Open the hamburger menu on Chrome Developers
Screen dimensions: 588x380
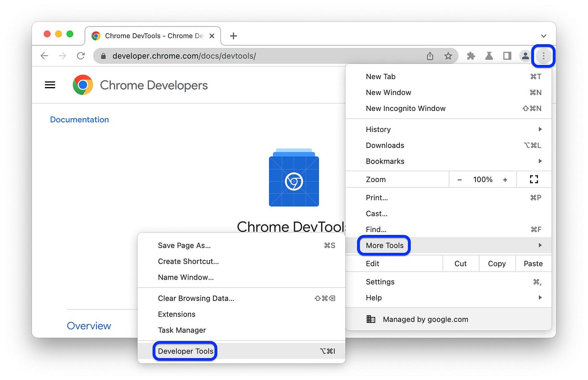coord(50,85)
